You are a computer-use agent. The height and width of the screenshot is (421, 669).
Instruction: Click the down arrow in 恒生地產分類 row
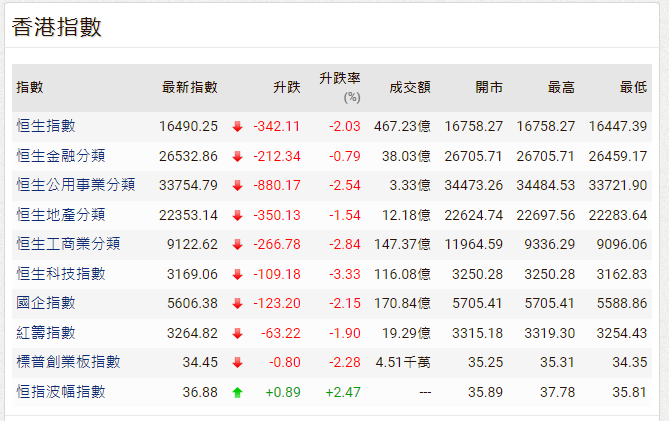[x=237, y=215]
